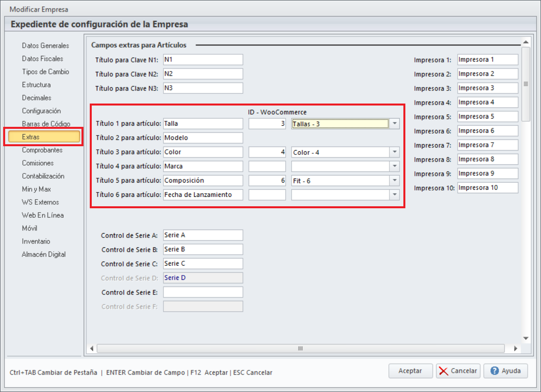Switch to Datos Generales tab

pos(45,45)
